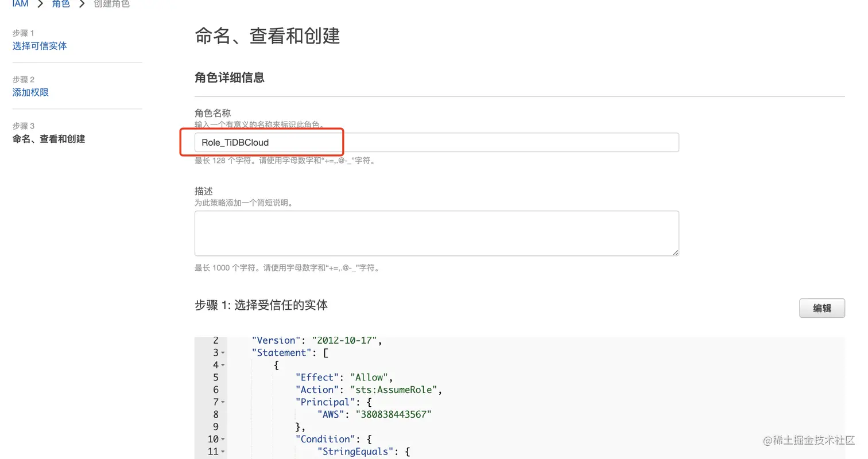
Task: Collapse the code fold arrow on line 4
Action: click(223, 365)
